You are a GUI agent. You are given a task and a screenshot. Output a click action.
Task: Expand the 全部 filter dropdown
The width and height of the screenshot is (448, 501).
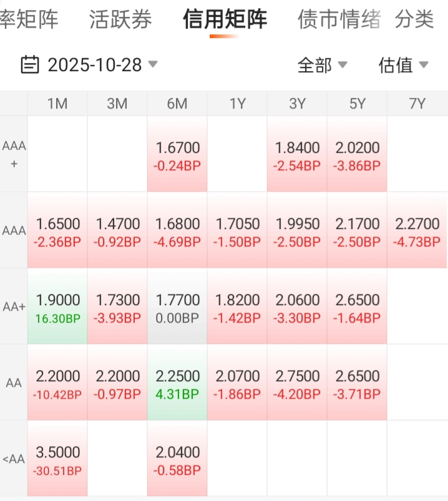click(322, 65)
